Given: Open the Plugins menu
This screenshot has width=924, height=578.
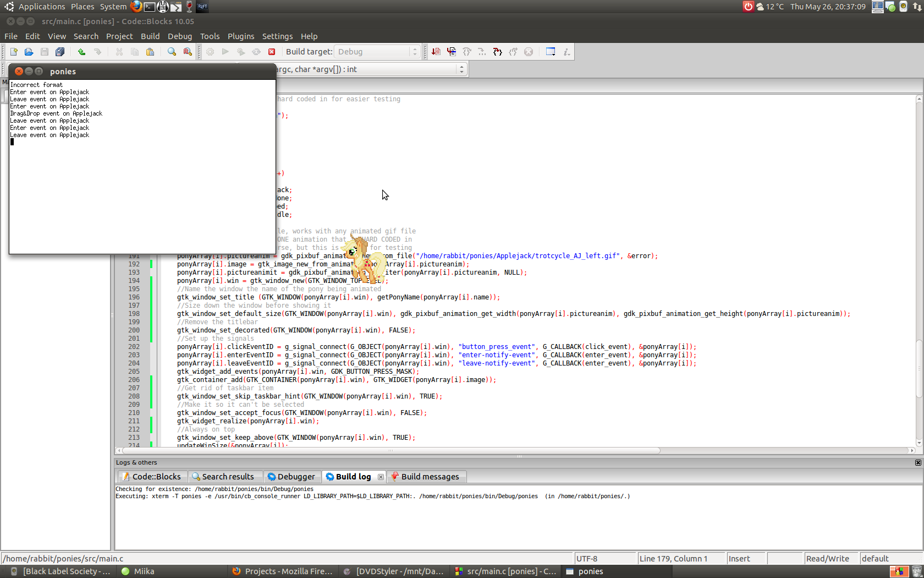Looking at the screenshot, I should pos(241,36).
